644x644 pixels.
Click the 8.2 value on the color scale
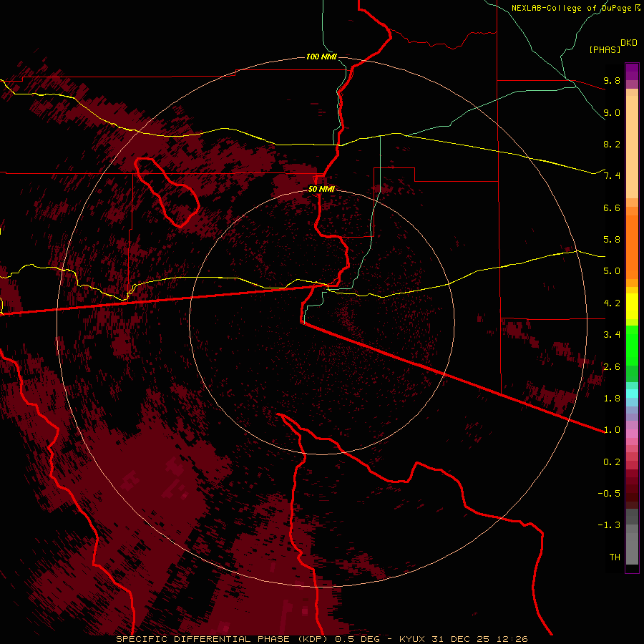coord(612,144)
